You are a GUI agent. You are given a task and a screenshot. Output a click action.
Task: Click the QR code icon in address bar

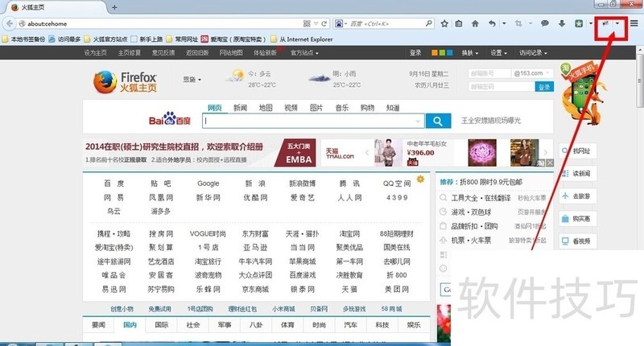point(307,23)
